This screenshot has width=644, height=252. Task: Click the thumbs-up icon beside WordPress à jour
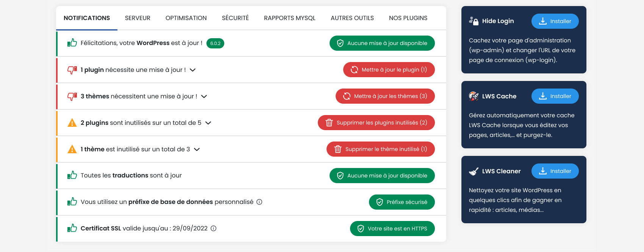coord(72,43)
